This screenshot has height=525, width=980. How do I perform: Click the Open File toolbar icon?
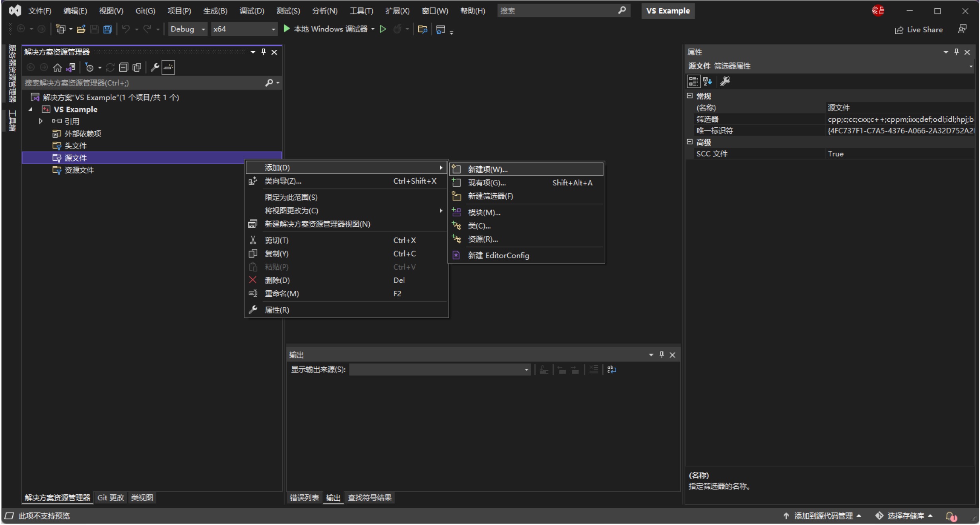(81, 29)
